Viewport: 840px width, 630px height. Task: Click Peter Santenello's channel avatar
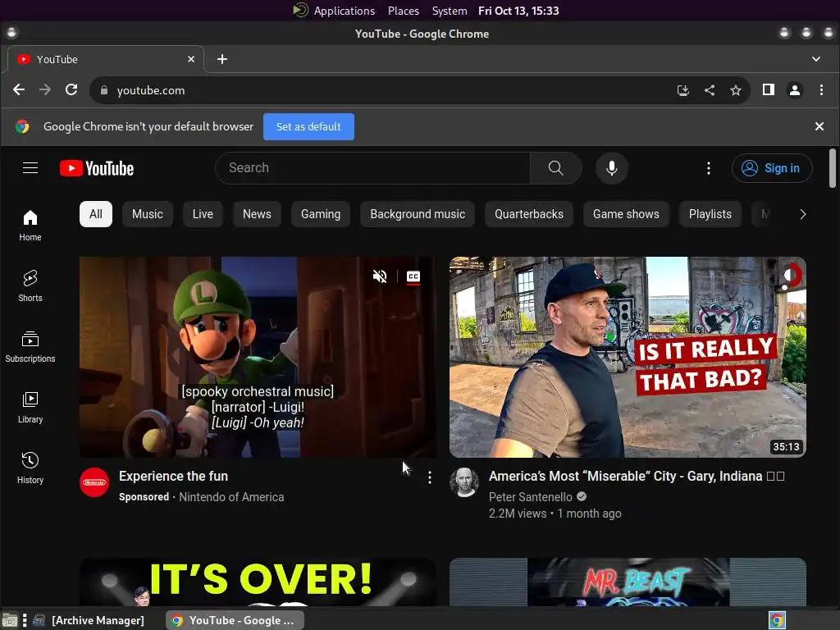[464, 482]
